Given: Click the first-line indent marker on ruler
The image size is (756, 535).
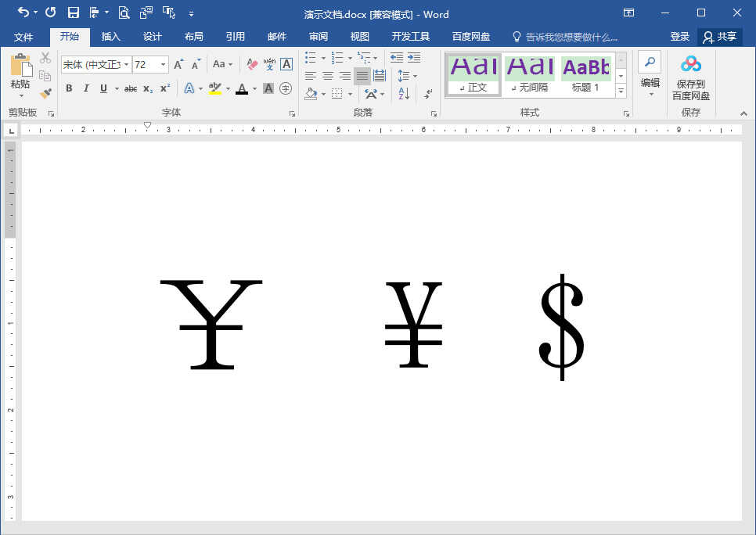Looking at the screenshot, I should [148, 125].
